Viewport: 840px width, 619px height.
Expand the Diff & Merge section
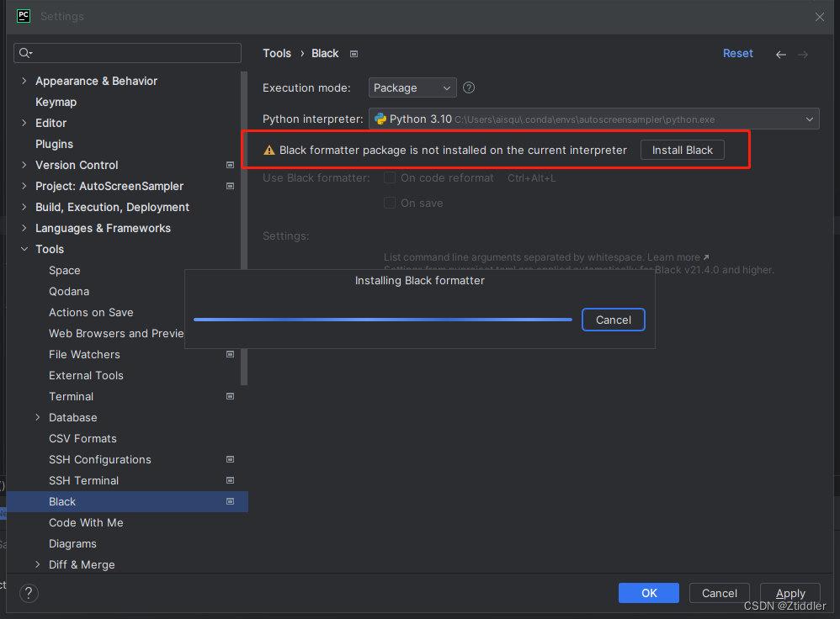(37, 564)
